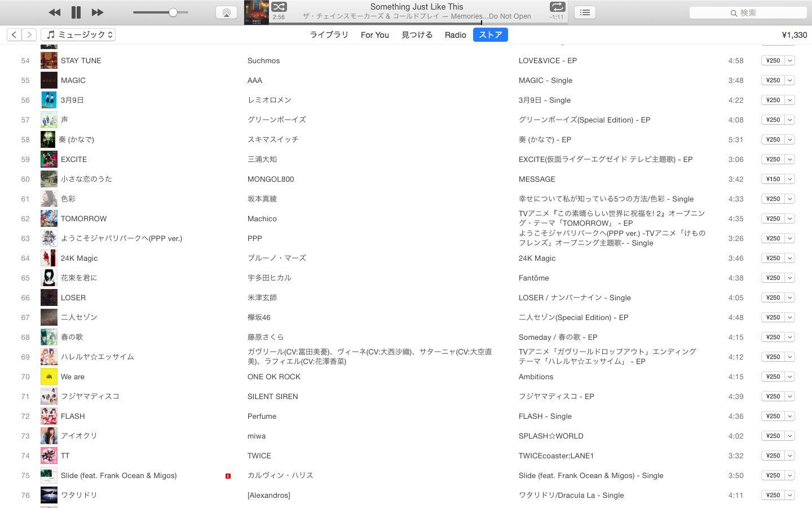Expand purchase options arrow for 小さな恋のうた
The height and width of the screenshot is (508, 812).
(790, 179)
